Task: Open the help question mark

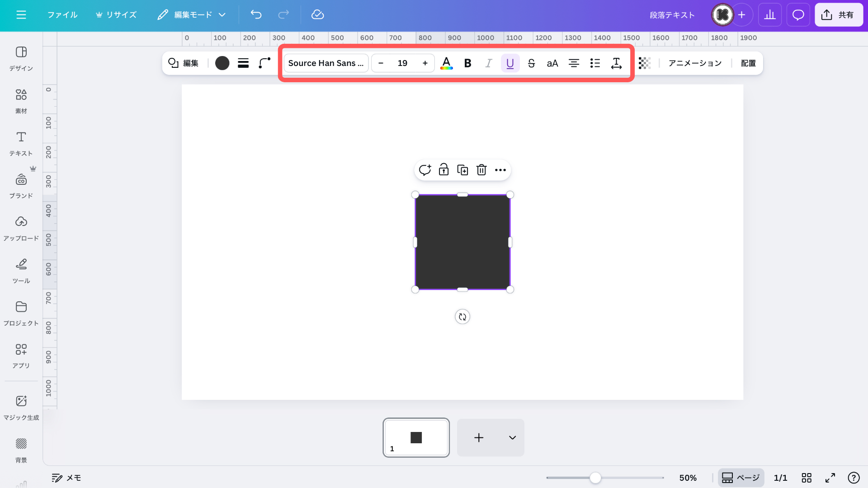Action: tap(854, 478)
